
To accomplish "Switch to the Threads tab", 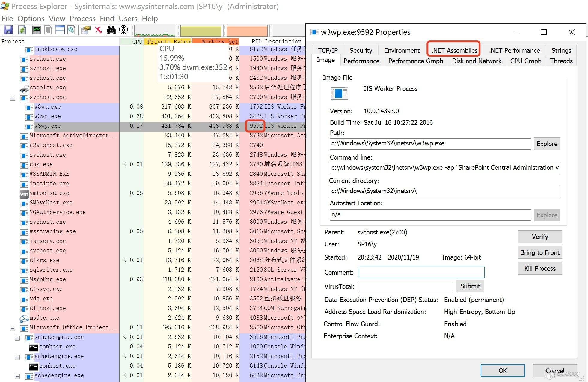I will pos(561,61).
